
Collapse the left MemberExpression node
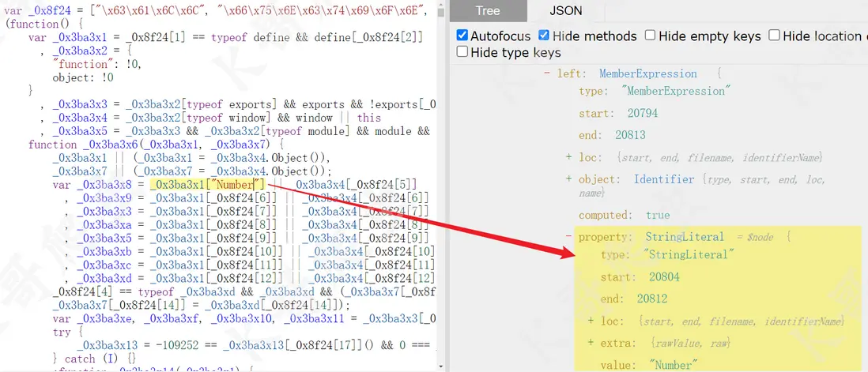click(548, 74)
